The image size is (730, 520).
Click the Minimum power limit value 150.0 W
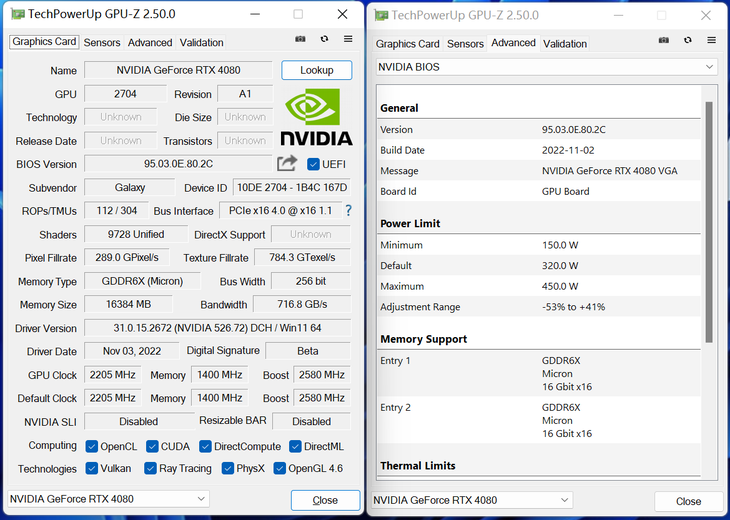pyautogui.click(x=560, y=245)
